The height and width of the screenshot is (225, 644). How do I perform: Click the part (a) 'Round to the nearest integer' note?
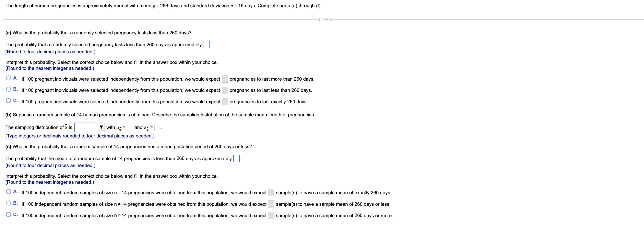point(50,68)
